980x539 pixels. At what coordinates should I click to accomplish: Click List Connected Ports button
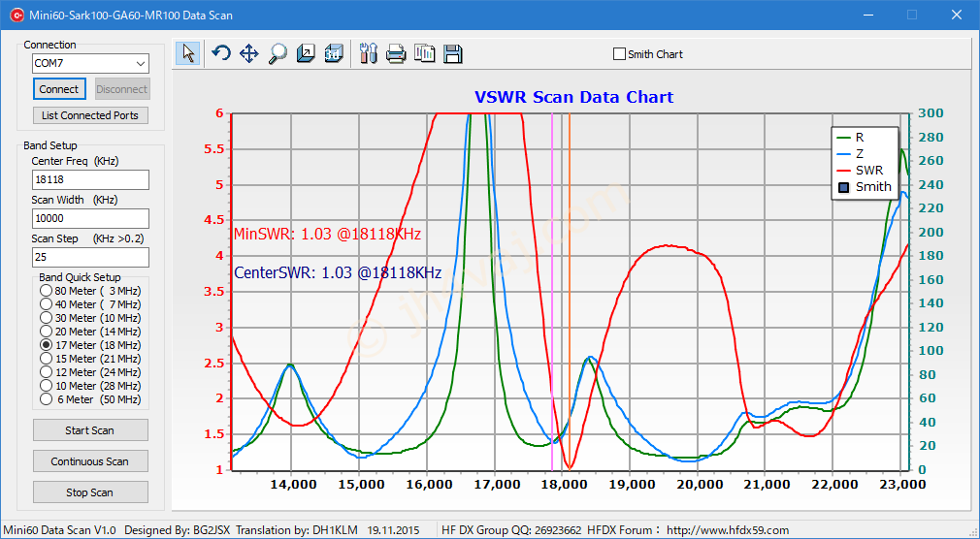(90, 115)
